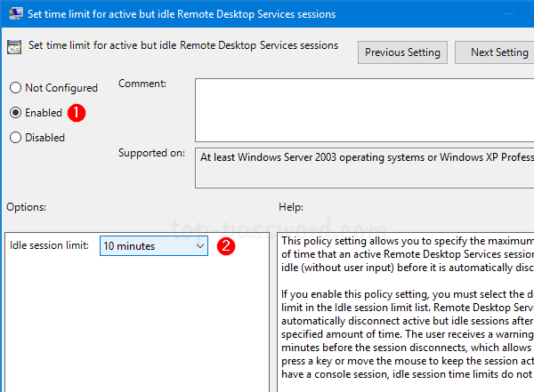
Task: Click the Comment label
Action: click(x=142, y=84)
